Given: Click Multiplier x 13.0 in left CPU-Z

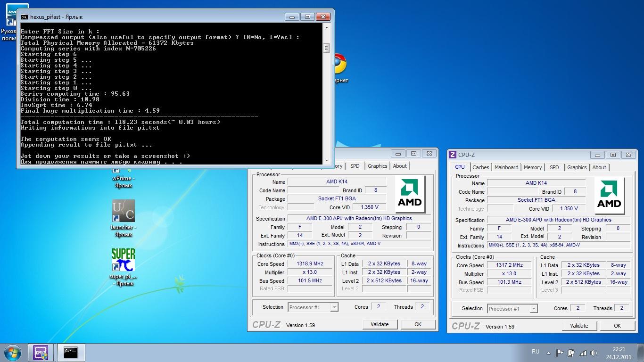Looking at the screenshot, I should (310, 272).
